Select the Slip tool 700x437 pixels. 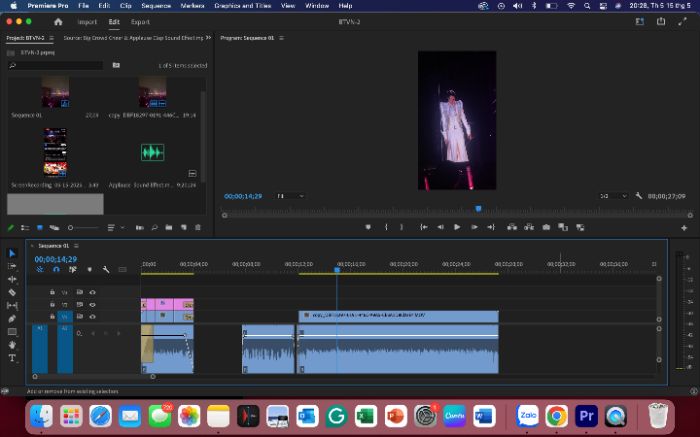12,305
